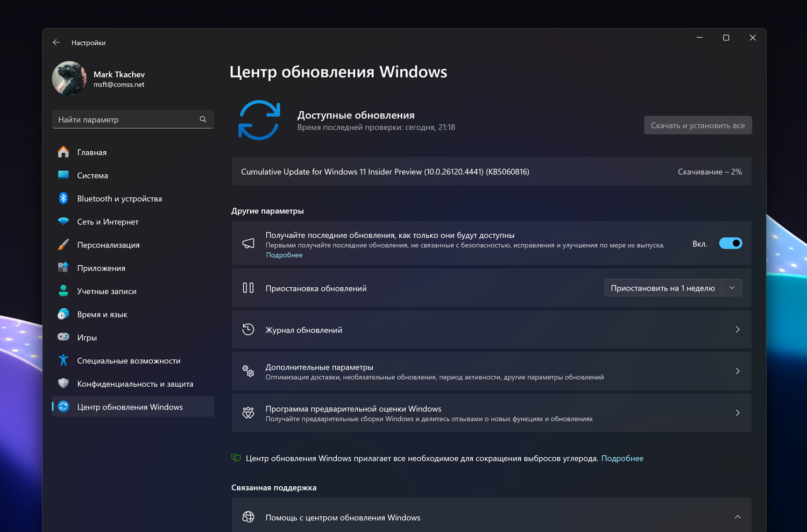Click the back arrow in Настройки header

pos(56,42)
